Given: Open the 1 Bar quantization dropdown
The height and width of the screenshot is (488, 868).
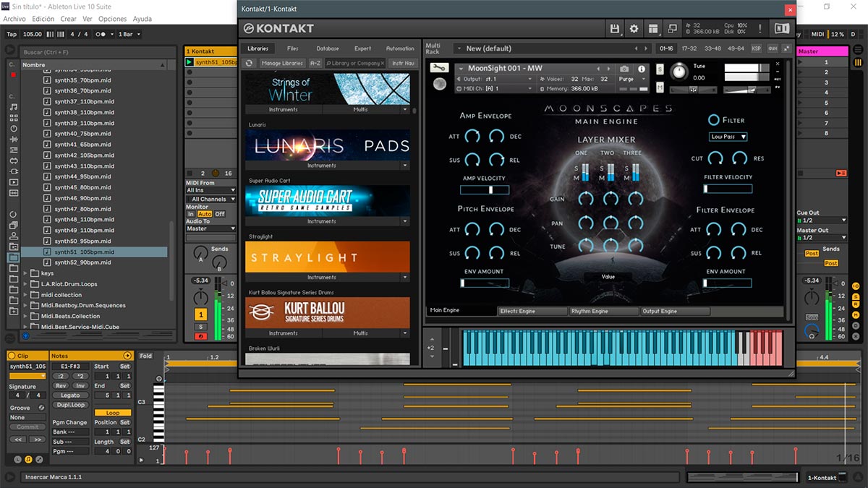Looking at the screenshot, I should 129,34.
